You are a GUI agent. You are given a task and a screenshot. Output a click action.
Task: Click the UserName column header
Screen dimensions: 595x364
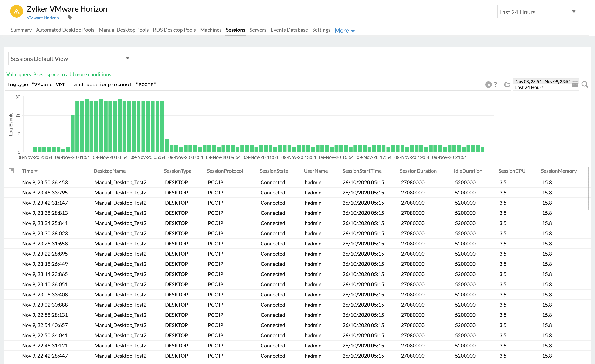tap(316, 171)
